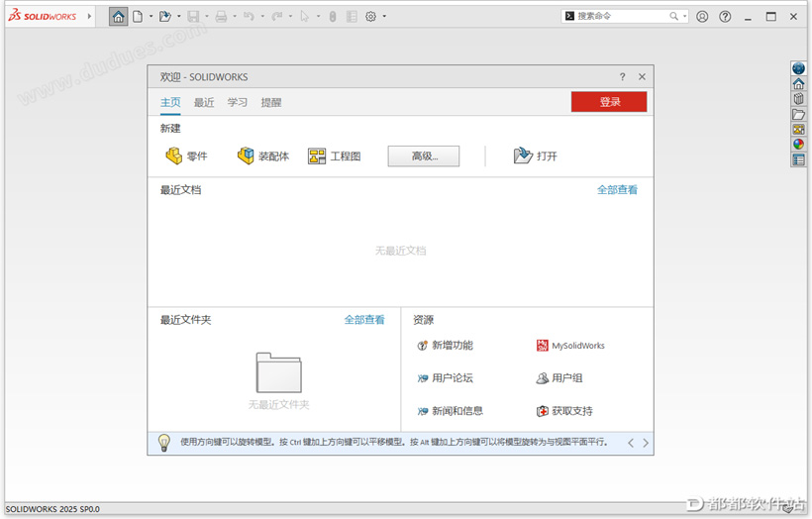Expand the SOLIDWORKS menu arrow beside logo

click(x=89, y=17)
